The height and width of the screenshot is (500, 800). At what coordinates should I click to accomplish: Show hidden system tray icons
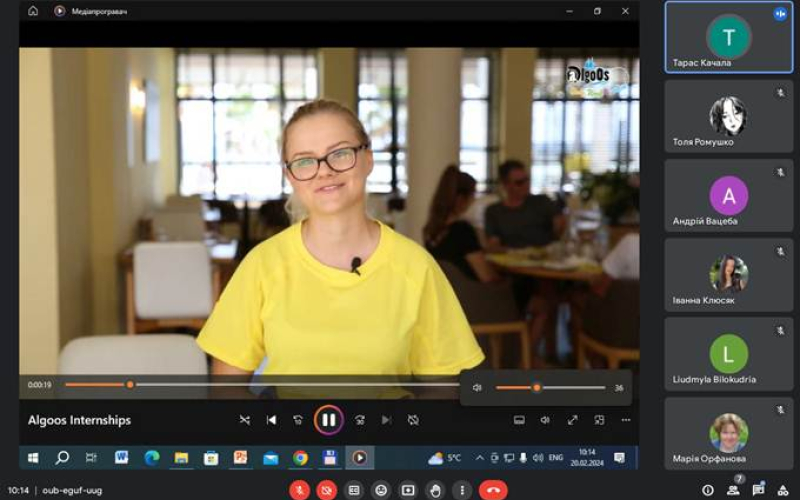coord(480,458)
